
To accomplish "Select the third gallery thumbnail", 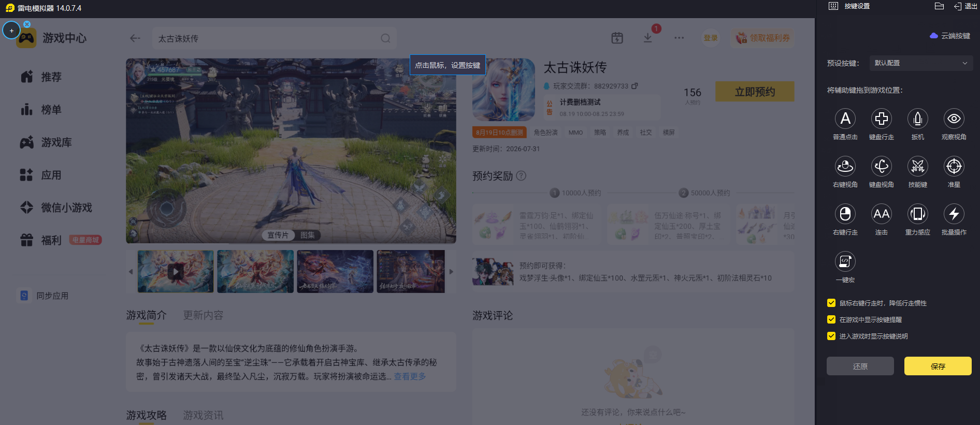I will [335, 271].
